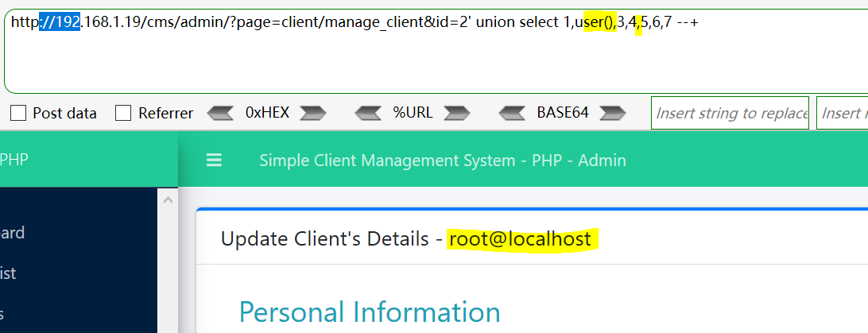Click the 0xHEX decode left arrow
This screenshot has height=333, width=868.
click(220, 114)
